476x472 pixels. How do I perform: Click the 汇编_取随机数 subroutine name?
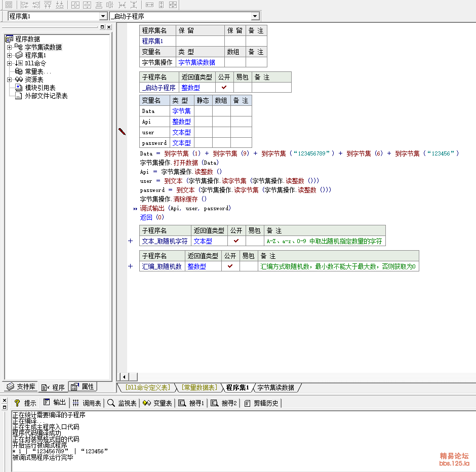(162, 266)
